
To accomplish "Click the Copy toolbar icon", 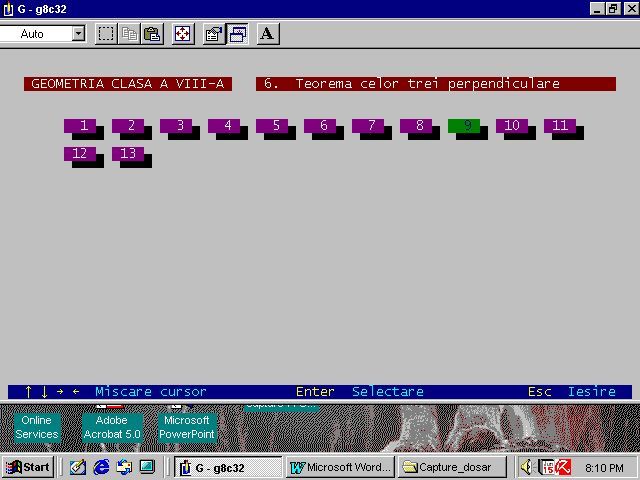I will 129,34.
